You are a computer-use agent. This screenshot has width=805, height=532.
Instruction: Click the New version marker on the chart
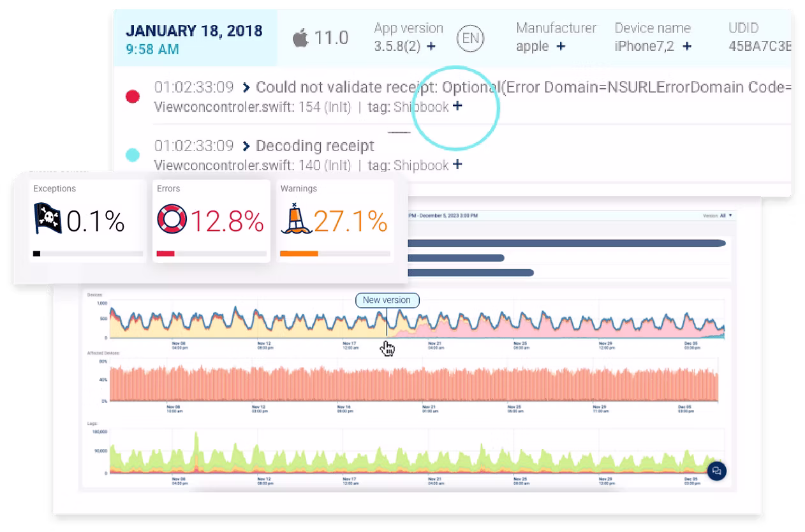click(387, 300)
